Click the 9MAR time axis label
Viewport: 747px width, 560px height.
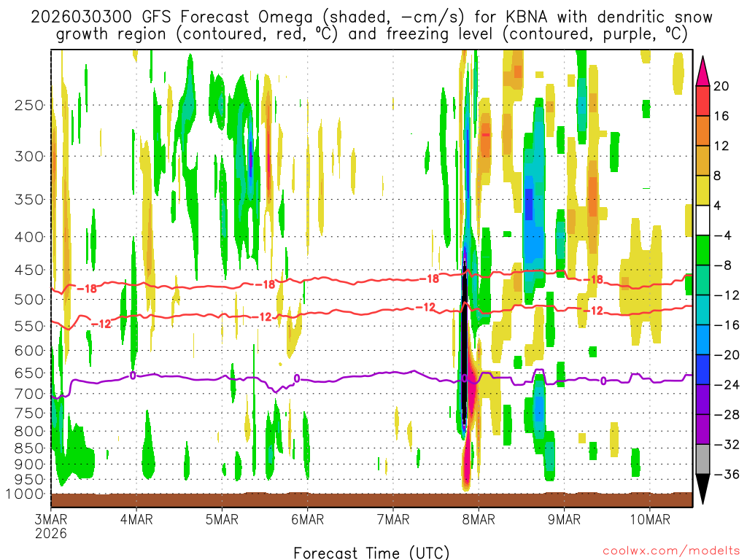564,519
